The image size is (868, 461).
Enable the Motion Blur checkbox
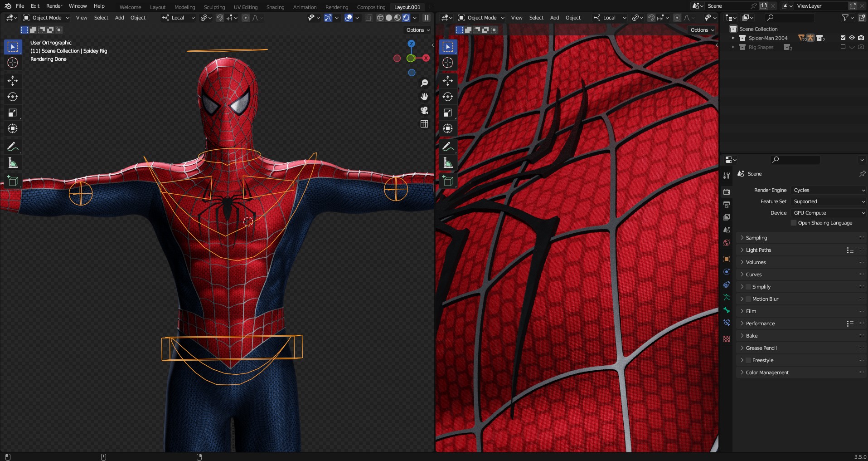coord(748,299)
